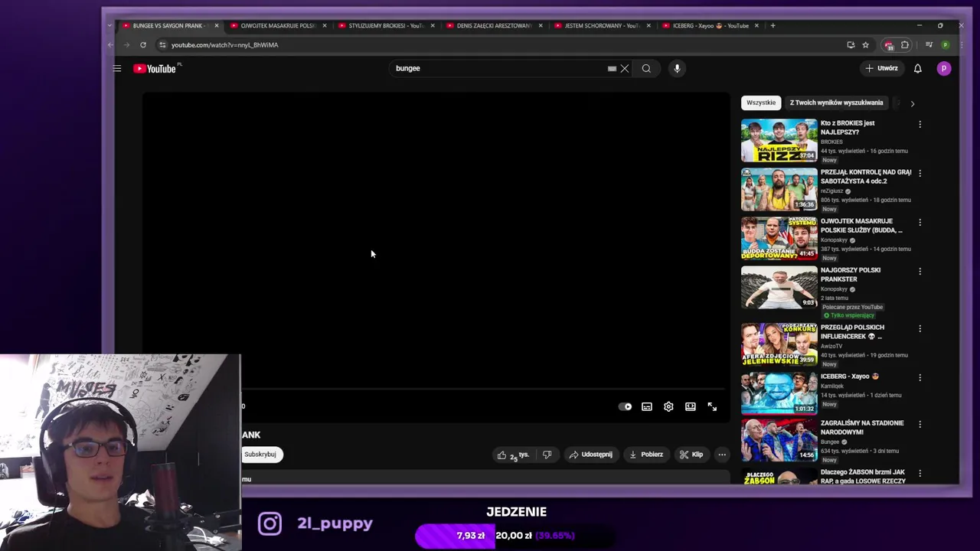Viewport: 980px width, 551px height.
Task: Open YouTube notifications bell
Action: coord(917,68)
